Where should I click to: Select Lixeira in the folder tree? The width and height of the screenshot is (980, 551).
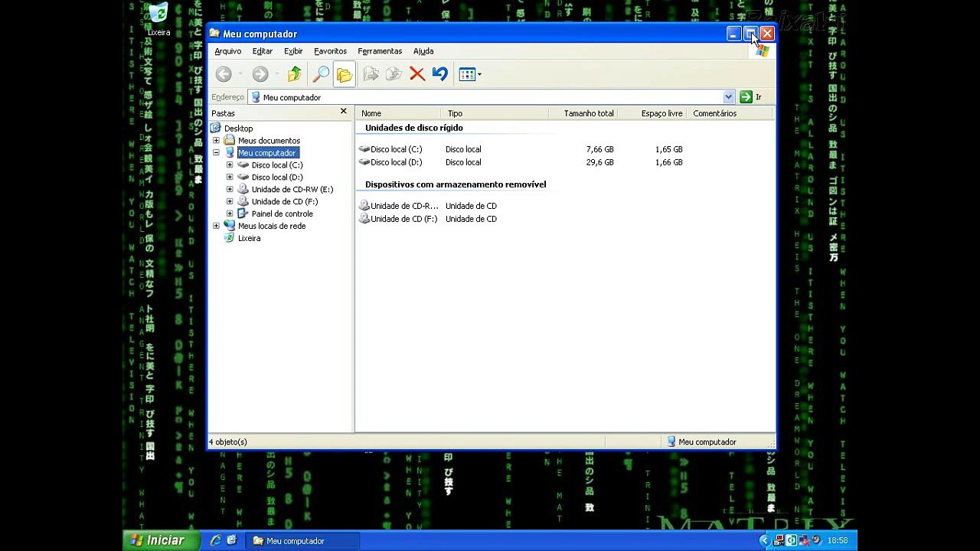click(249, 239)
